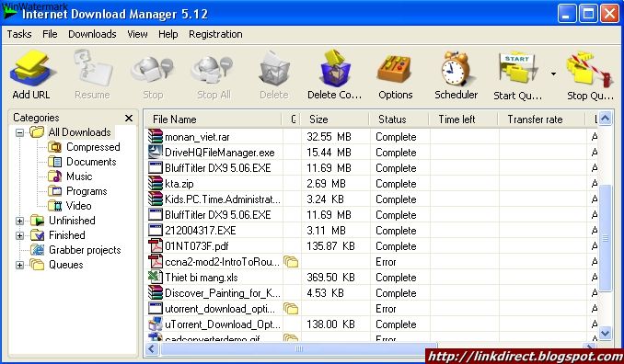Open the Downloads menu
The width and height of the screenshot is (624, 364).
(92, 34)
